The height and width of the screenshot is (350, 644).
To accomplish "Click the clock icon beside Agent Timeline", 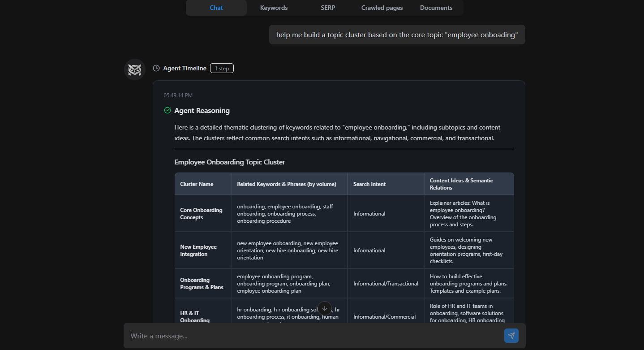I will click(156, 68).
